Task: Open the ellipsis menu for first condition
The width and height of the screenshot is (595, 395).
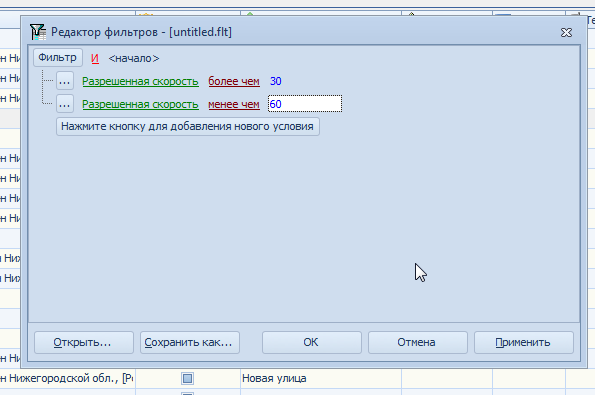Action: point(65,81)
